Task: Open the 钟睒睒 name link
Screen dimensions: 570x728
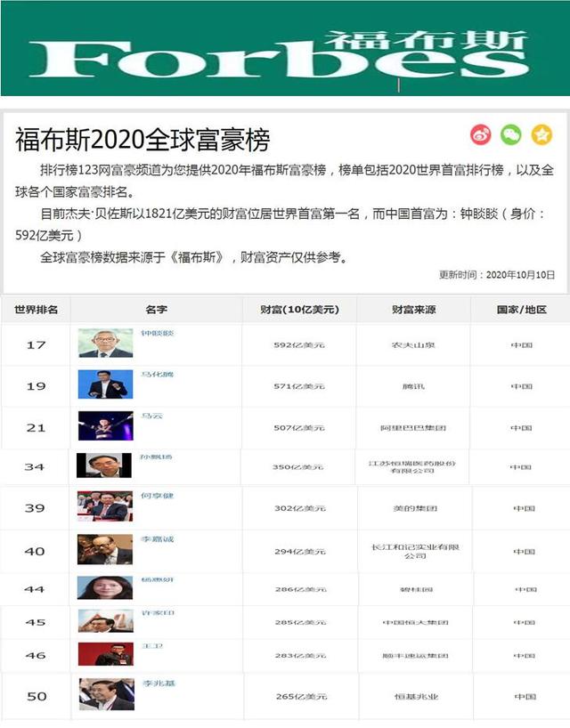Action: (157, 333)
